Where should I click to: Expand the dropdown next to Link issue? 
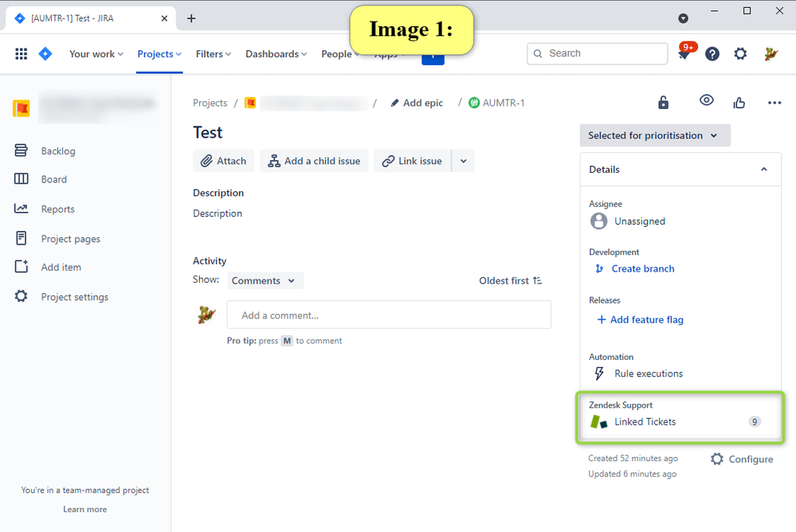(464, 161)
